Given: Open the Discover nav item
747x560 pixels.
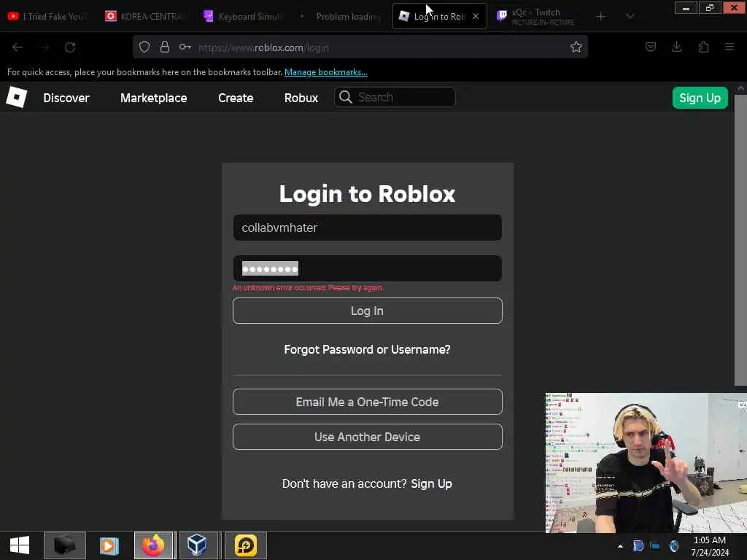Looking at the screenshot, I should tap(66, 98).
